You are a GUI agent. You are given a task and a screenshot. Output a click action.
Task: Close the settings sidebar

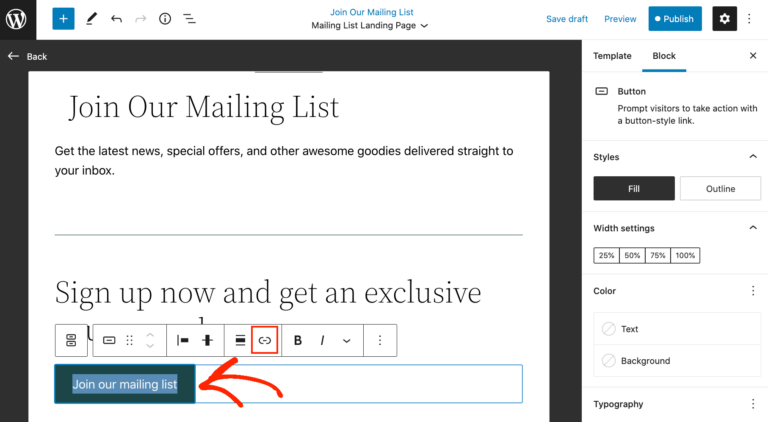click(753, 56)
